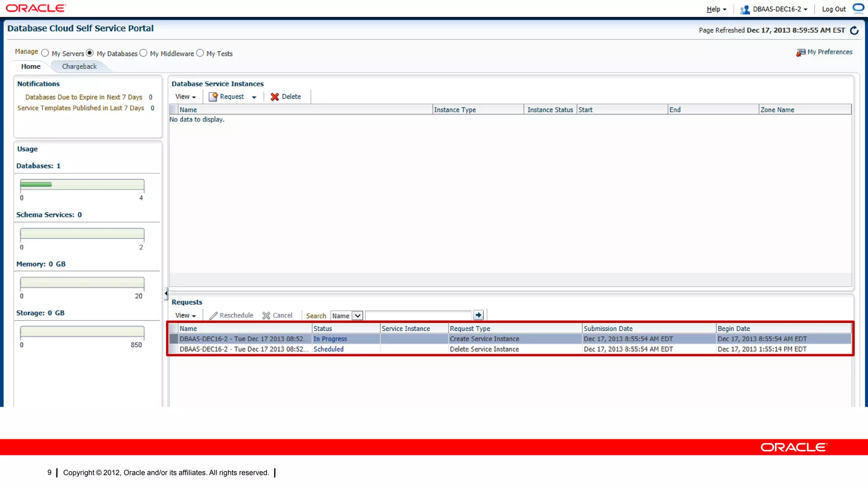Viewport: 868px width, 488px height.
Task: Click the Delete button label
Action: click(291, 97)
